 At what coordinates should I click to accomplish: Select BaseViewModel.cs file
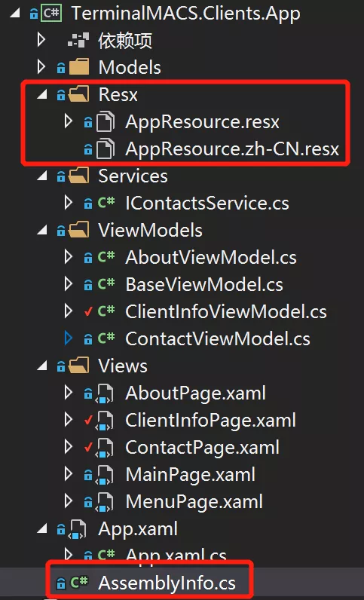pos(204,284)
